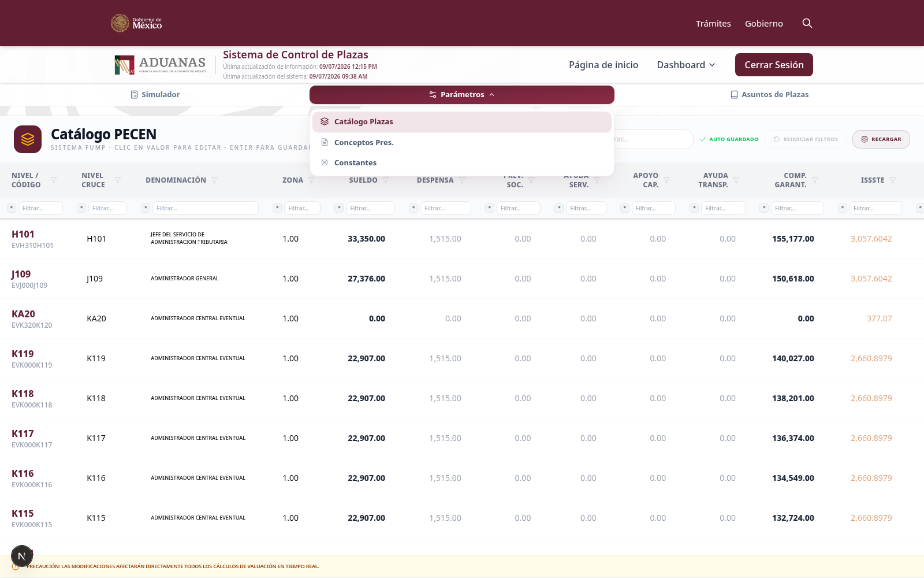Viewport: 924px width, 578px height.
Task: Click the REINICIAR FILTROS button
Action: [x=806, y=139]
